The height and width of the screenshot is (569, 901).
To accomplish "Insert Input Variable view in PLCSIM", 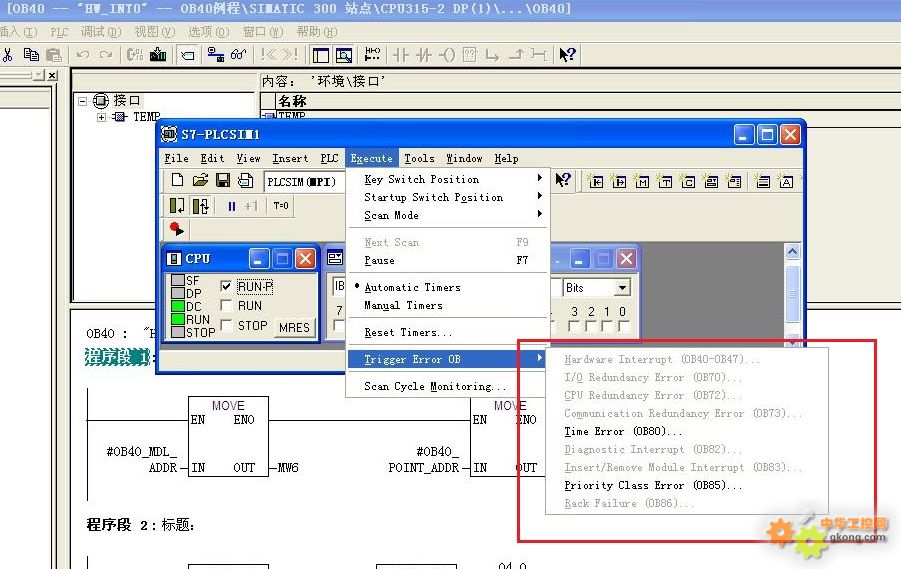I will pos(596,182).
